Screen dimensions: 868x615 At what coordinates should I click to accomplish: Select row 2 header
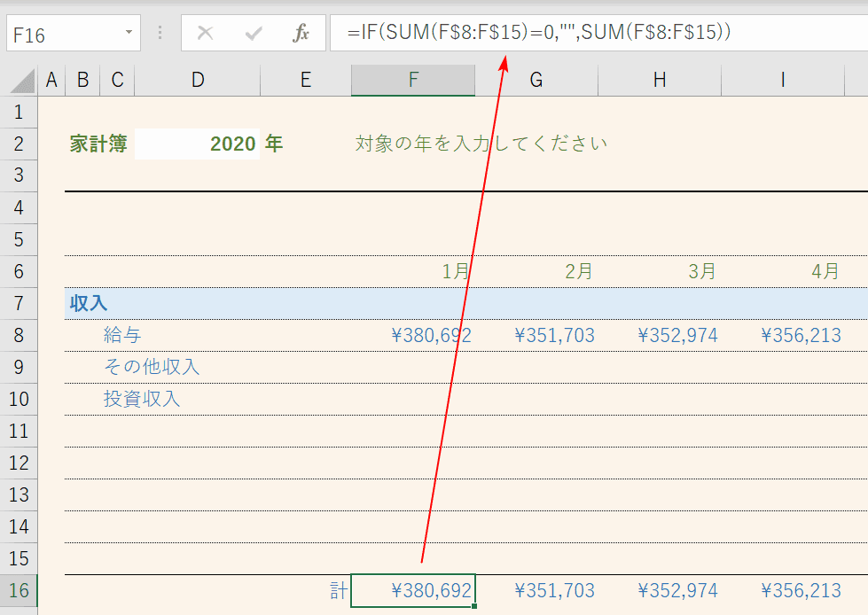point(19,144)
